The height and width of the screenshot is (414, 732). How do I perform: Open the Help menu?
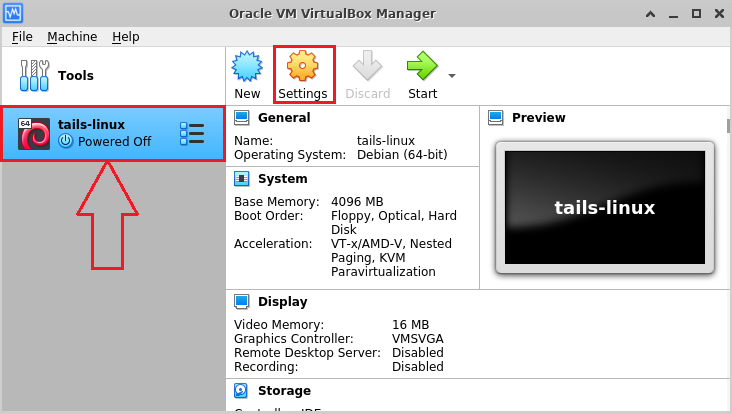126,36
